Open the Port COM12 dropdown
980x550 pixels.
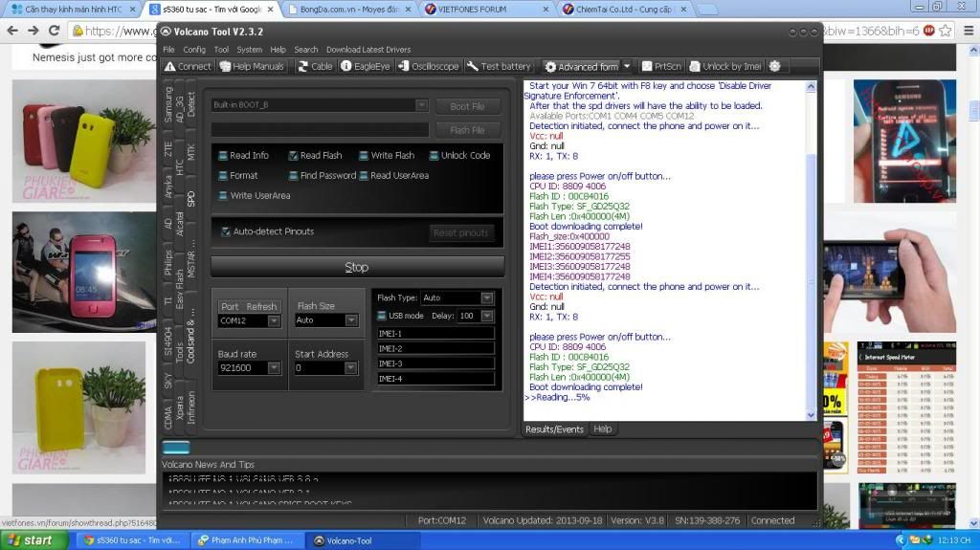click(274, 320)
